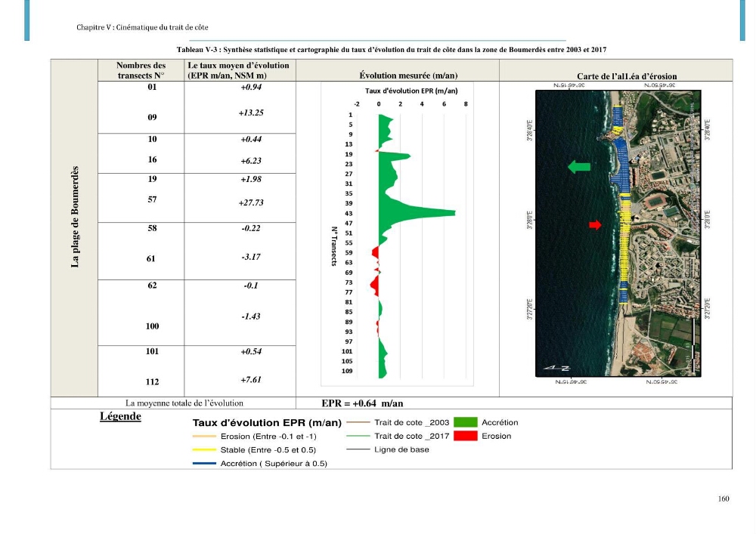Click the chart title 'Taux d'évolution EPR (m/an)'
The width and height of the screenshot is (756, 534).
click(x=411, y=91)
